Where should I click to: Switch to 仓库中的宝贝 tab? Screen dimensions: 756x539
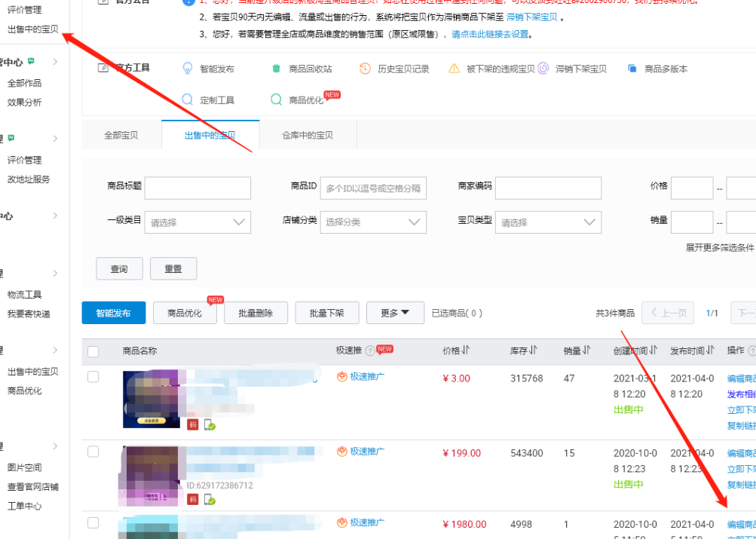[308, 135]
